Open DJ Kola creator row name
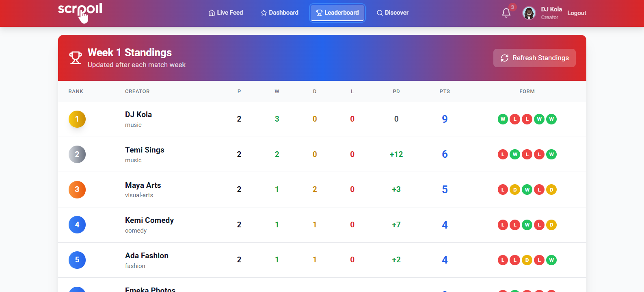Image resolution: width=644 pixels, height=292 pixels. click(x=138, y=115)
